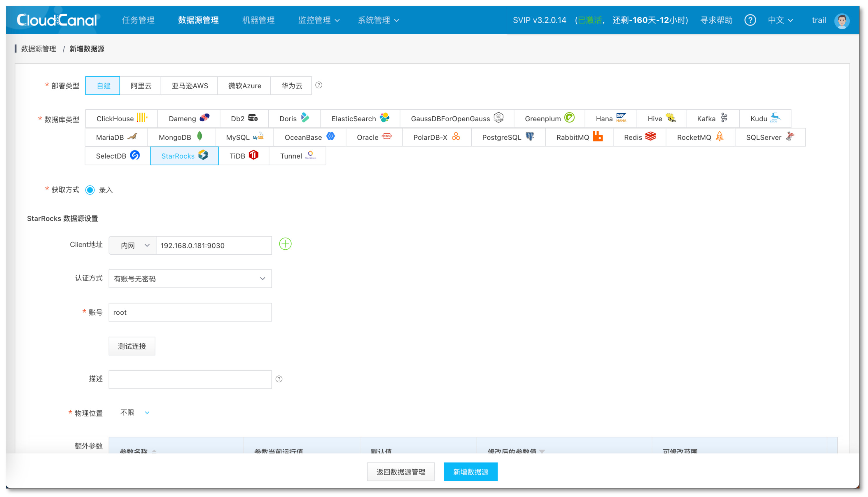Select ElasticSearch database type

point(360,118)
